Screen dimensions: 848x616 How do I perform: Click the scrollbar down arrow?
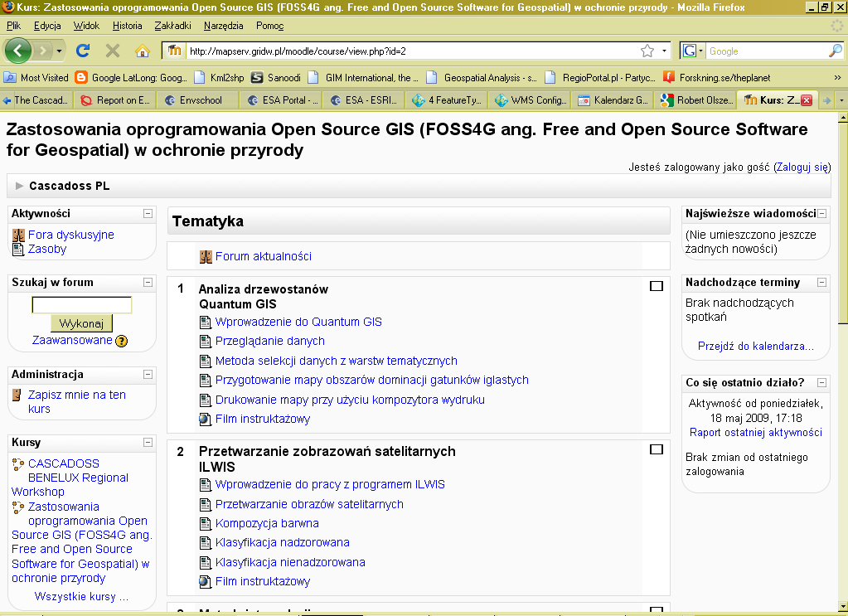pos(842,606)
